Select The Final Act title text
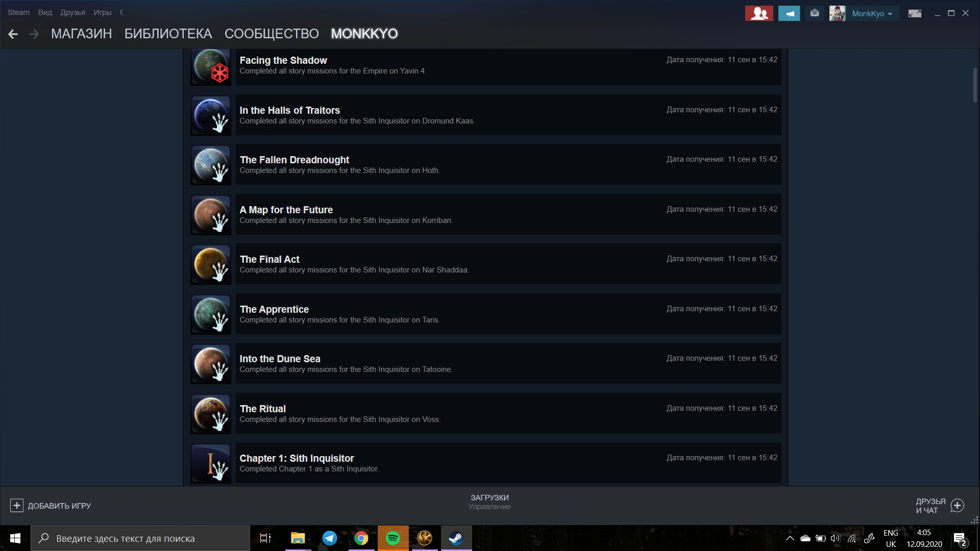This screenshot has width=980, height=551. [269, 259]
